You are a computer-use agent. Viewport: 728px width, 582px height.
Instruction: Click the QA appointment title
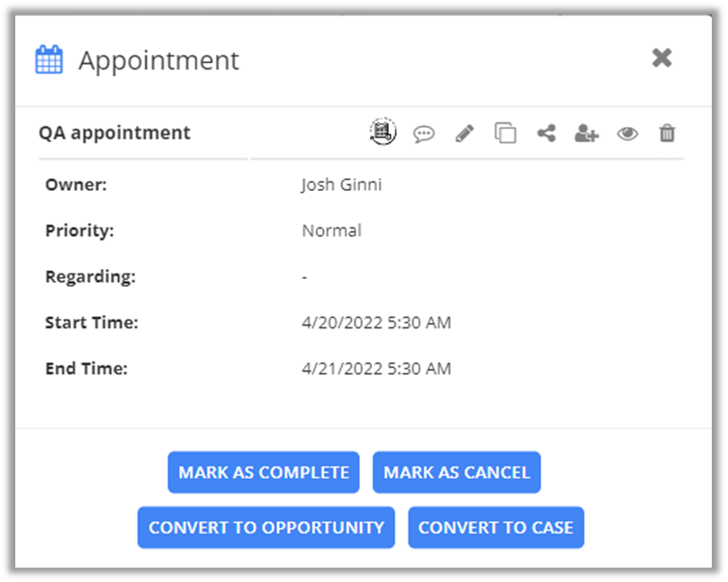(x=114, y=133)
